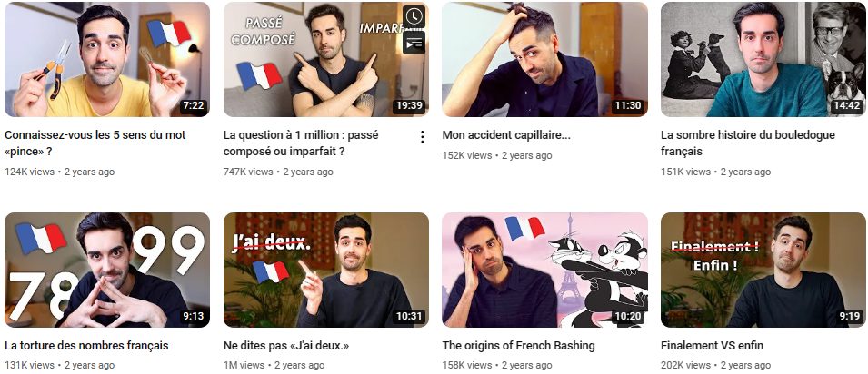
Task: Play the 'Mon accident capillaire' thumbnail
Action: click(x=544, y=59)
